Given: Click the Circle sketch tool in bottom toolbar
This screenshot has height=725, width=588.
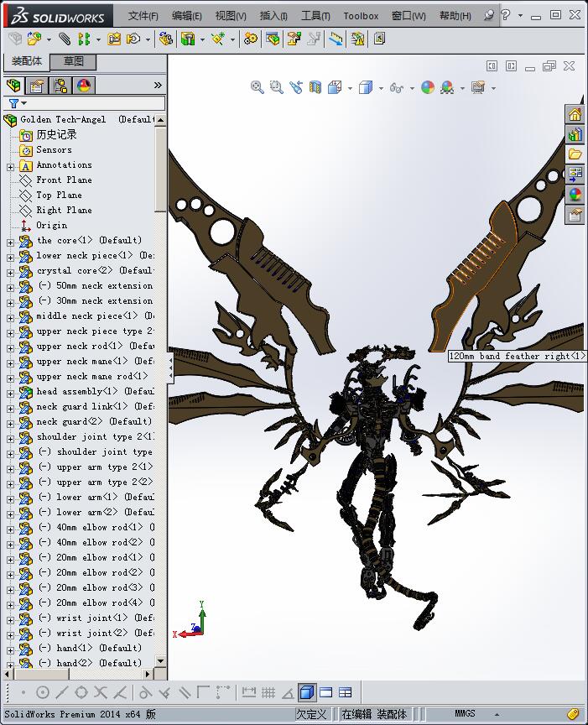Looking at the screenshot, I should click(43, 692).
